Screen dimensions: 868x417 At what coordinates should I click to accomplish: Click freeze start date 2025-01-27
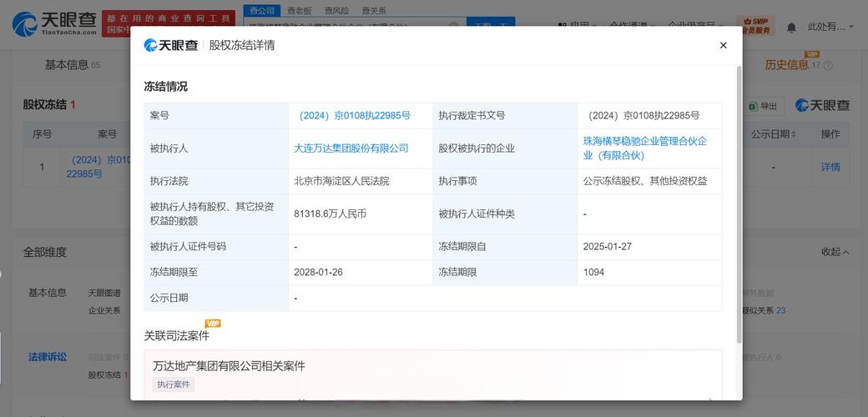tap(608, 247)
